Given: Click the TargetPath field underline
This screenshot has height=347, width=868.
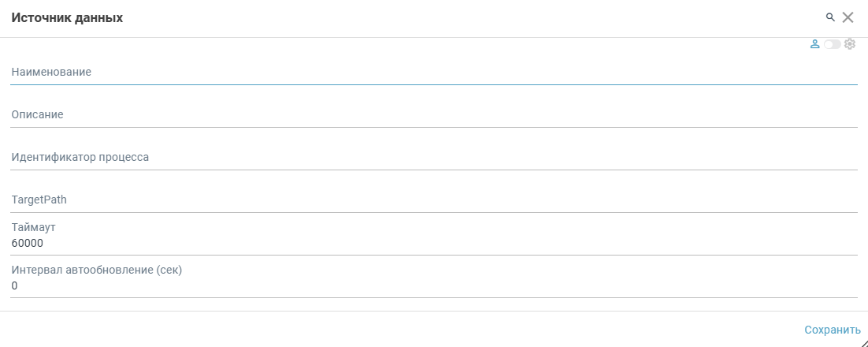Looking at the screenshot, I should 433,211.
